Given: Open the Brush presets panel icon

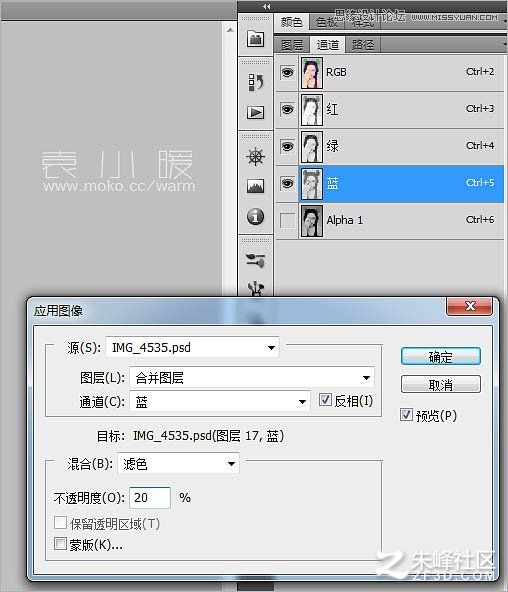Looking at the screenshot, I should pos(256,260).
